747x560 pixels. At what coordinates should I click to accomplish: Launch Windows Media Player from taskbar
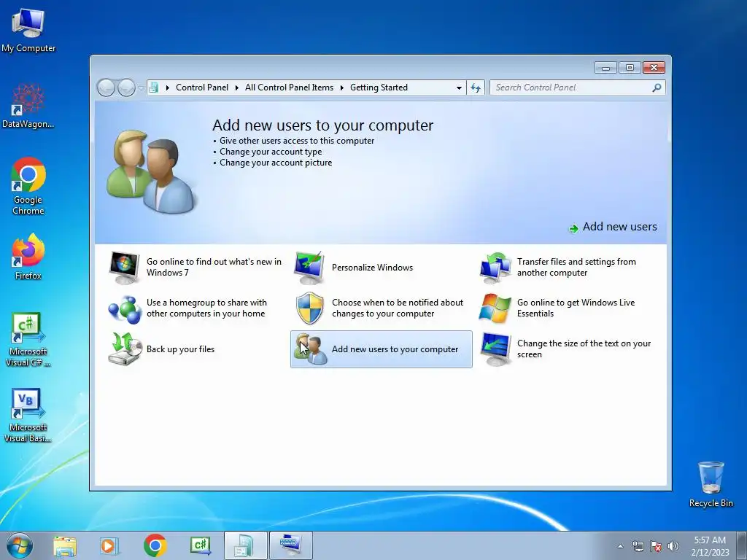click(x=108, y=545)
